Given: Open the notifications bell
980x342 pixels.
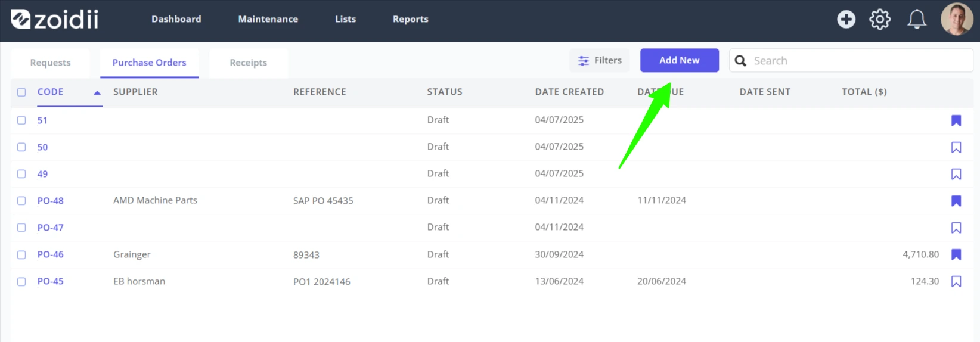Looking at the screenshot, I should coord(917,20).
